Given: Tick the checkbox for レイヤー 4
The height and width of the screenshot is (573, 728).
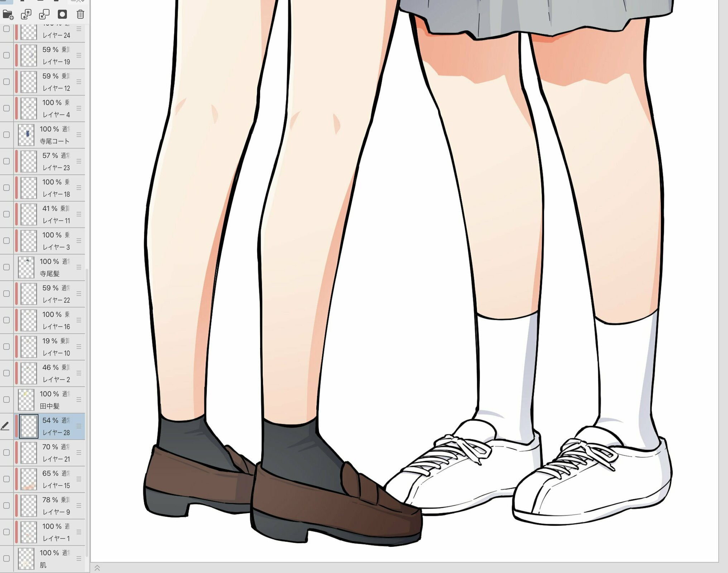Looking at the screenshot, I should point(6,108).
